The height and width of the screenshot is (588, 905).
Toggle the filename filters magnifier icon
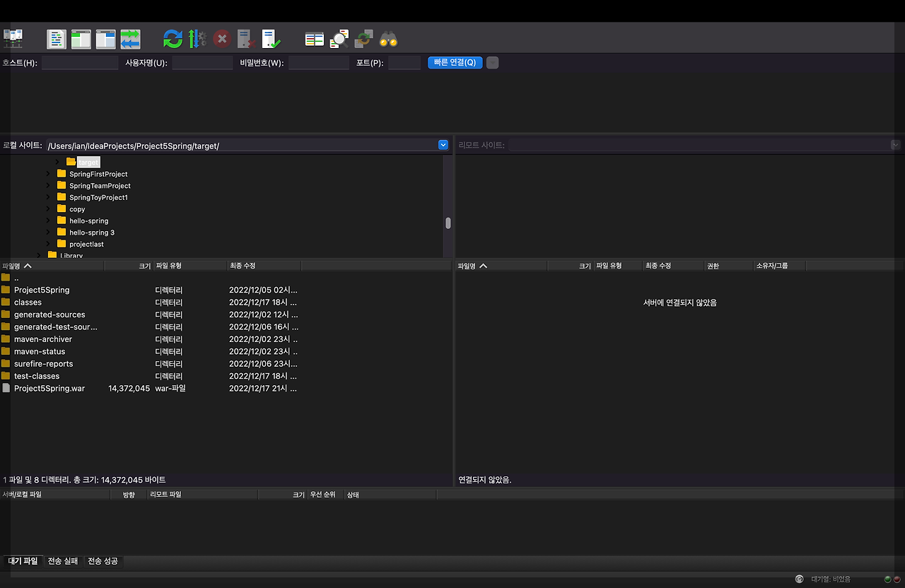[339, 39]
